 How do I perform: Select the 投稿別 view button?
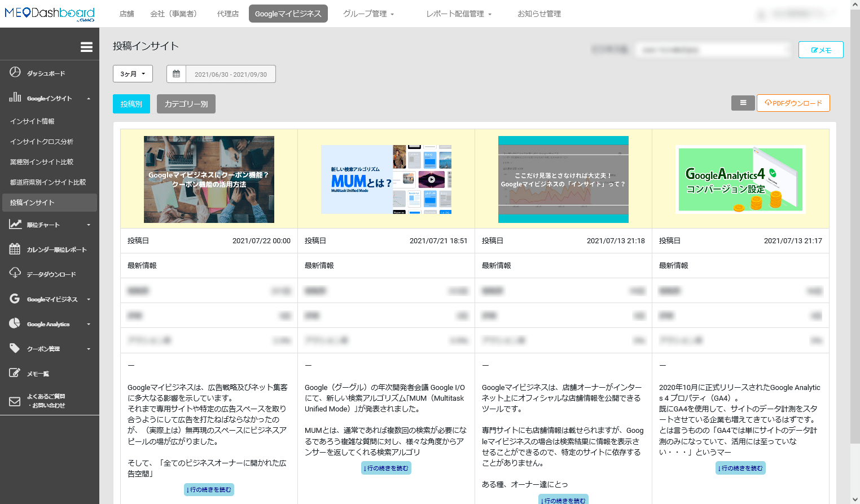131,104
